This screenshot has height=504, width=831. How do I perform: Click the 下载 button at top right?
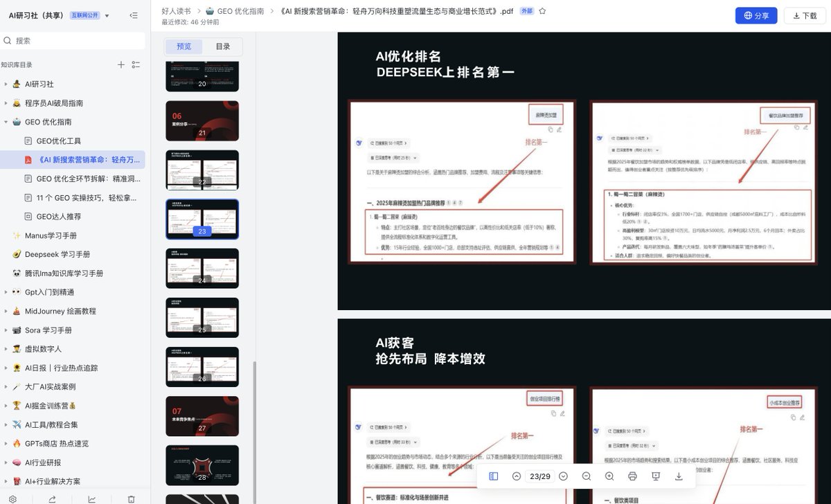tap(805, 15)
